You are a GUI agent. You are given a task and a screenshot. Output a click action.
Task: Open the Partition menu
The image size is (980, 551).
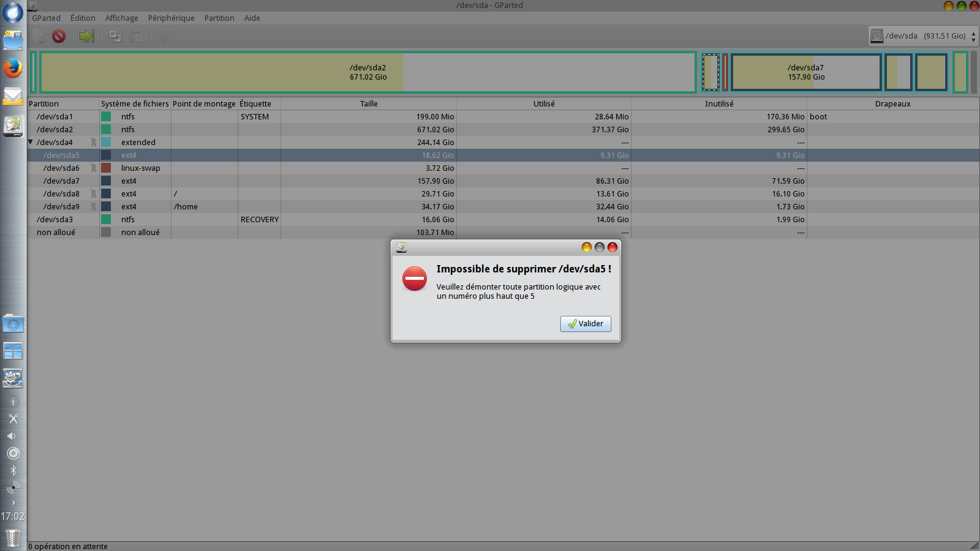coord(219,18)
